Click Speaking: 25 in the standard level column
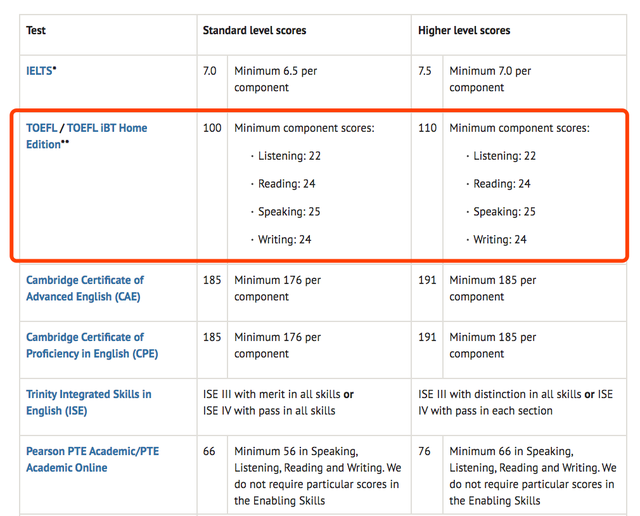Viewport: 640px width, 516px height. (289, 212)
